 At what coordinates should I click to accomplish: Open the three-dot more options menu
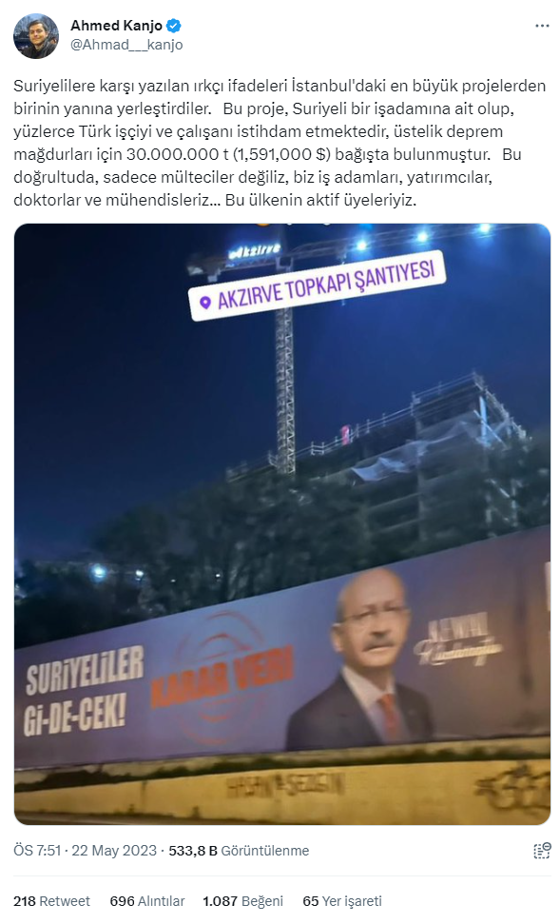(x=542, y=26)
